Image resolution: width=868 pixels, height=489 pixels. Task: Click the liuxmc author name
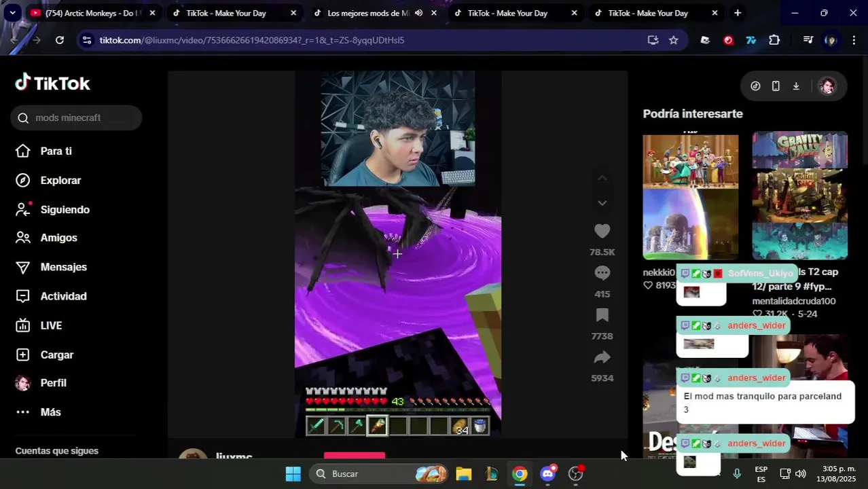tap(234, 457)
